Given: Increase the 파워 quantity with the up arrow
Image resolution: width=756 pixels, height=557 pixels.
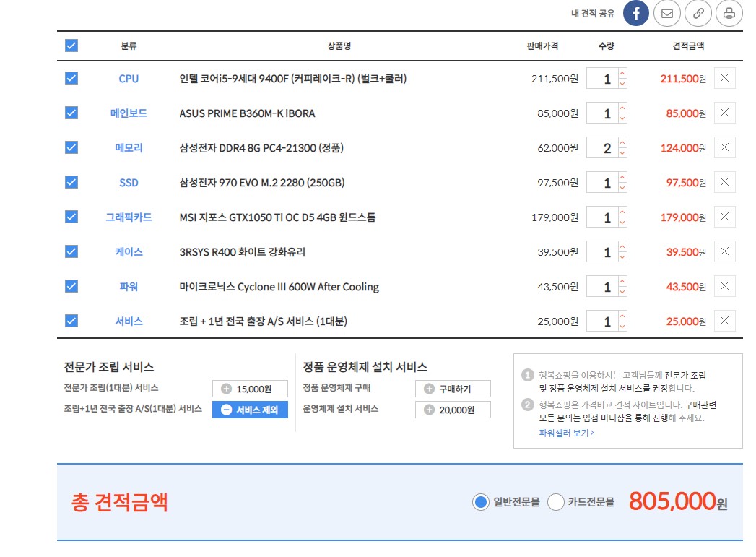Looking at the screenshot, I should (x=622, y=282).
